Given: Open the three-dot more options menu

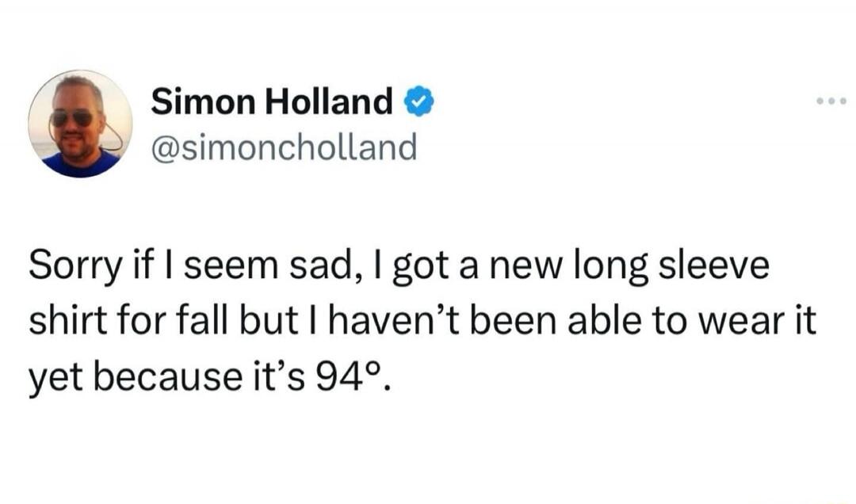Looking at the screenshot, I should click(x=831, y=103).
